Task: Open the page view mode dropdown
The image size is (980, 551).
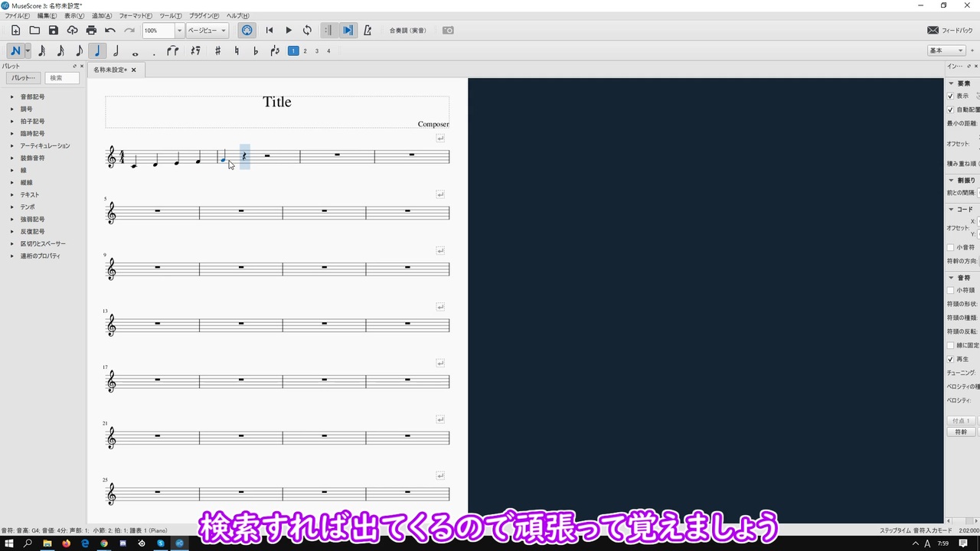Action: coord(207,31)
